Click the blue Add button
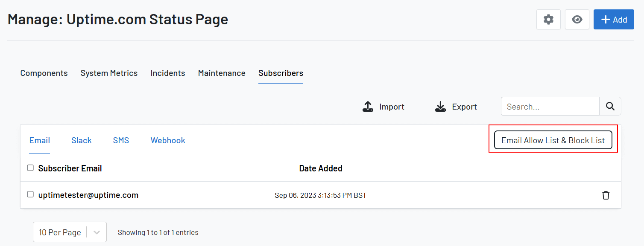644x246 pixels. pos(614,20)
